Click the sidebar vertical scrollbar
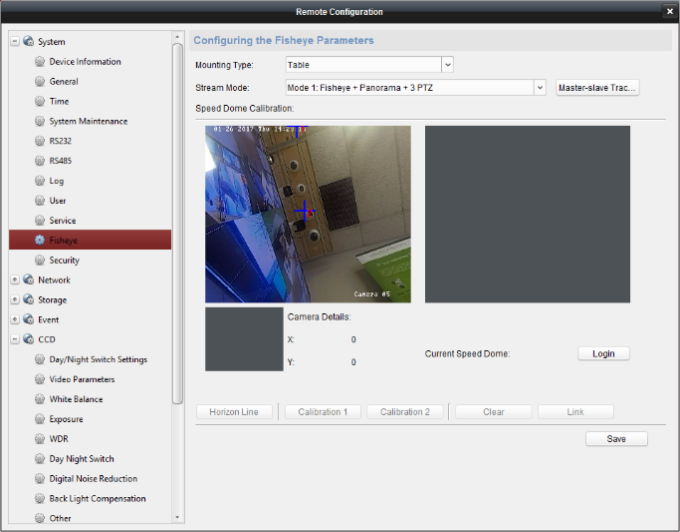The image size is (680, 532). coord(178,220)
